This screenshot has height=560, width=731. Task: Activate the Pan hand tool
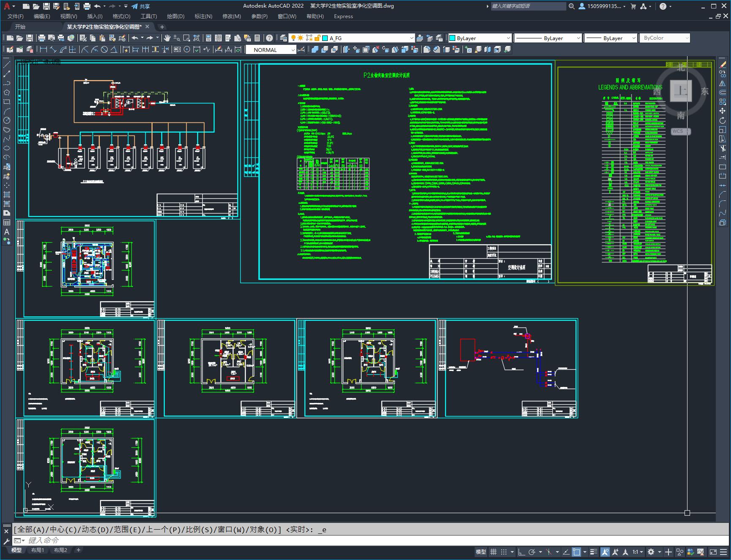pos(167,38)
